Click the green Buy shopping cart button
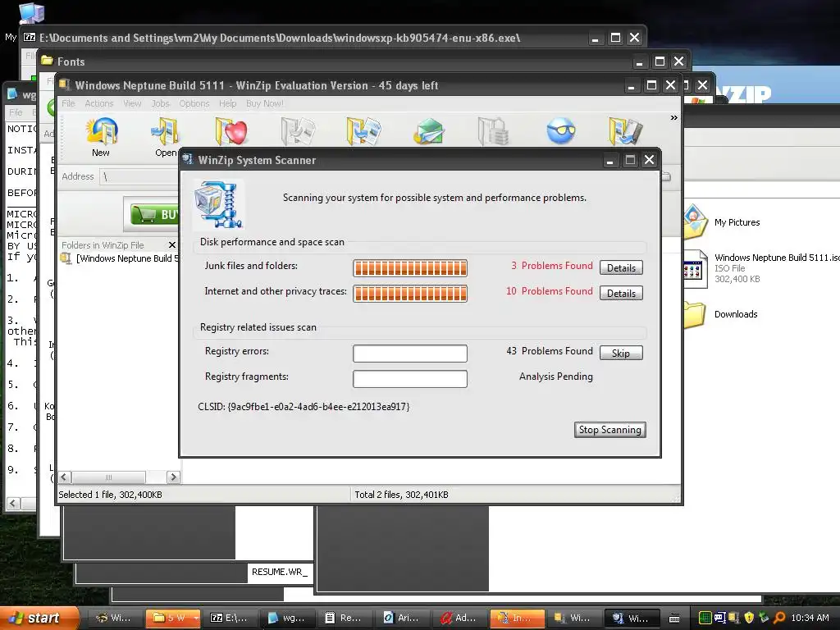 [x=154, y=215]
